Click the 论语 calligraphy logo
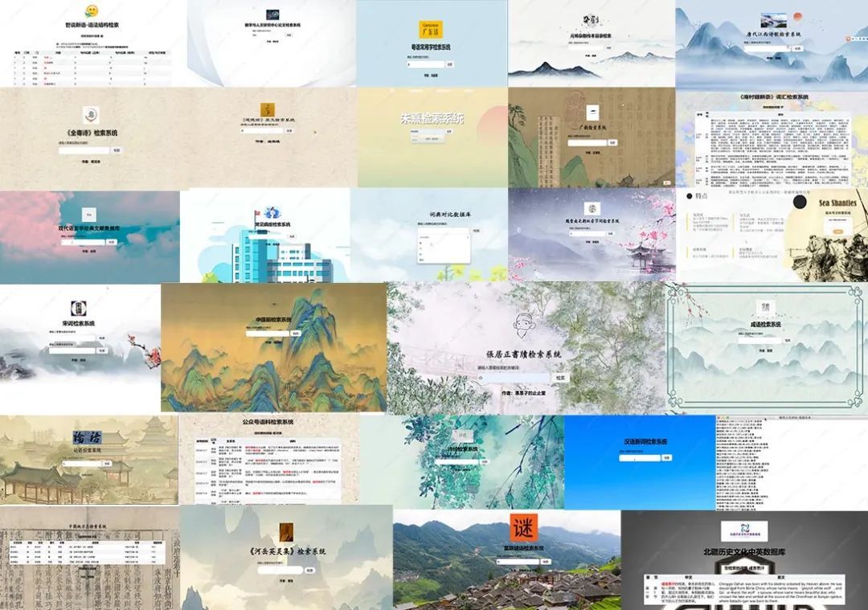The width and height of the screenshot is (868, 610). click(x=87, y=439)
